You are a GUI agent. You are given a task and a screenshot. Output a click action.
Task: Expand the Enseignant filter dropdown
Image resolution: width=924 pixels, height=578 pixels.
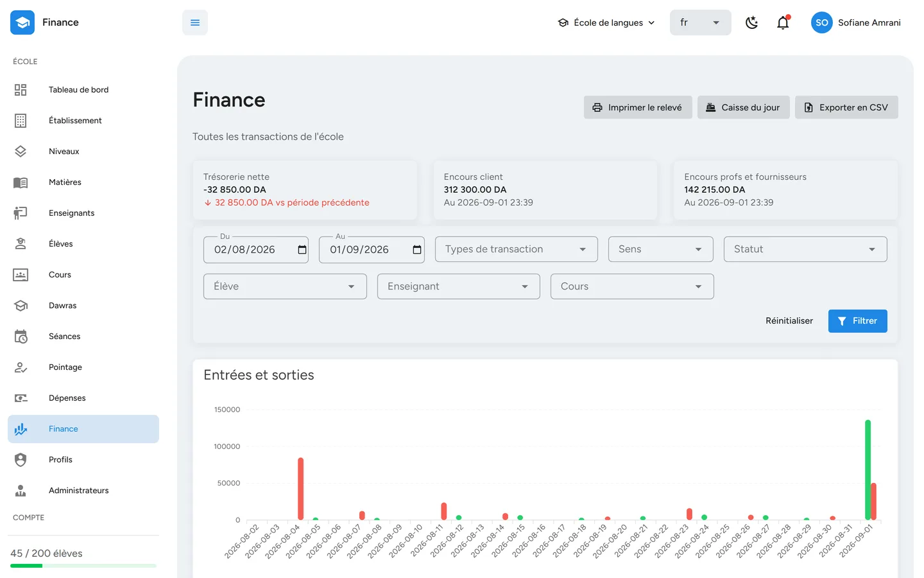459,286
